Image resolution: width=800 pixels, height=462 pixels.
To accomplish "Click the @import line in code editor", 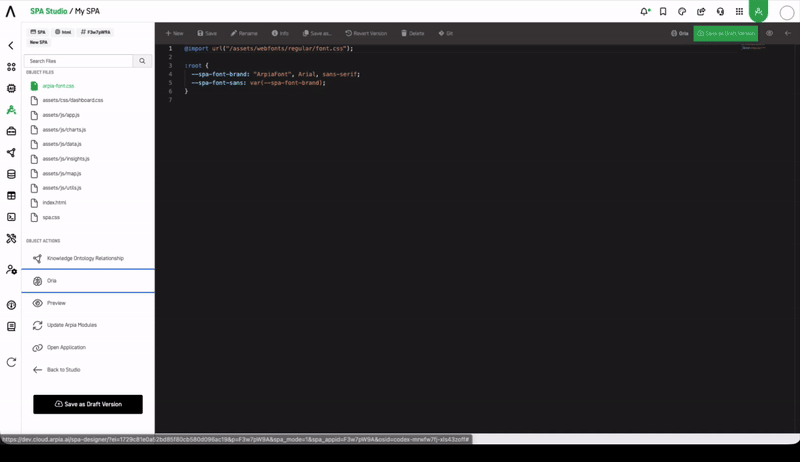I will tap(268, 48).
